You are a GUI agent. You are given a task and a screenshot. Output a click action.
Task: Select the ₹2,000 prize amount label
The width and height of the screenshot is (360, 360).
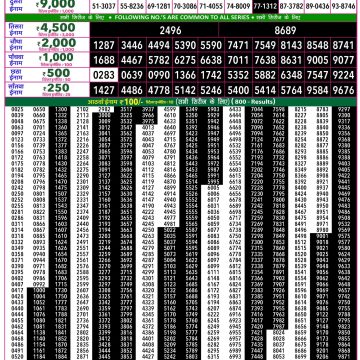click(57, 43)
